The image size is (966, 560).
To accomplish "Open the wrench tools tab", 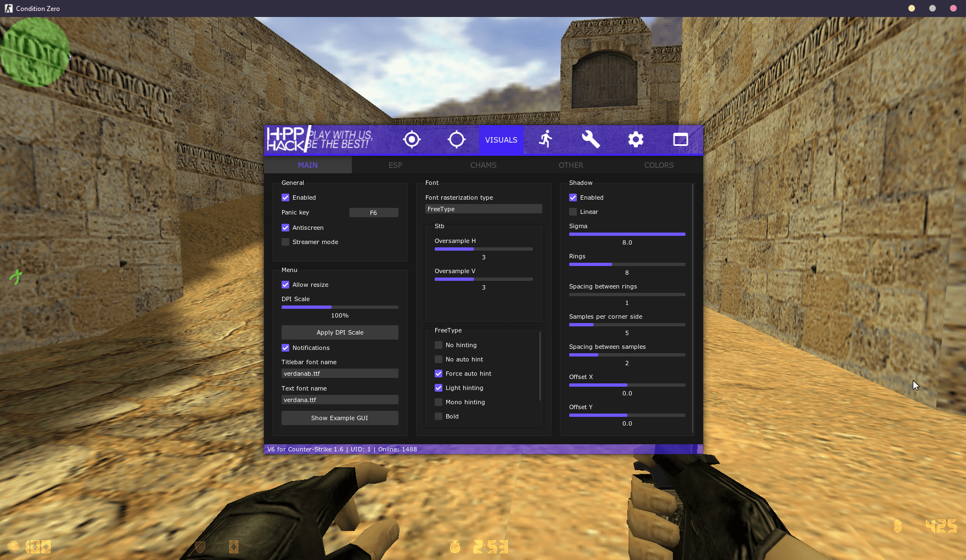I will [591, 139].
